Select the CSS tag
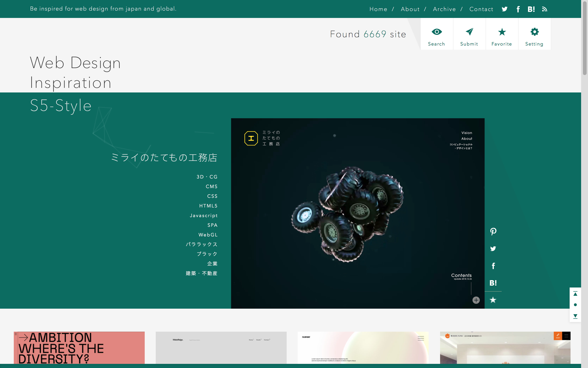 212,196
